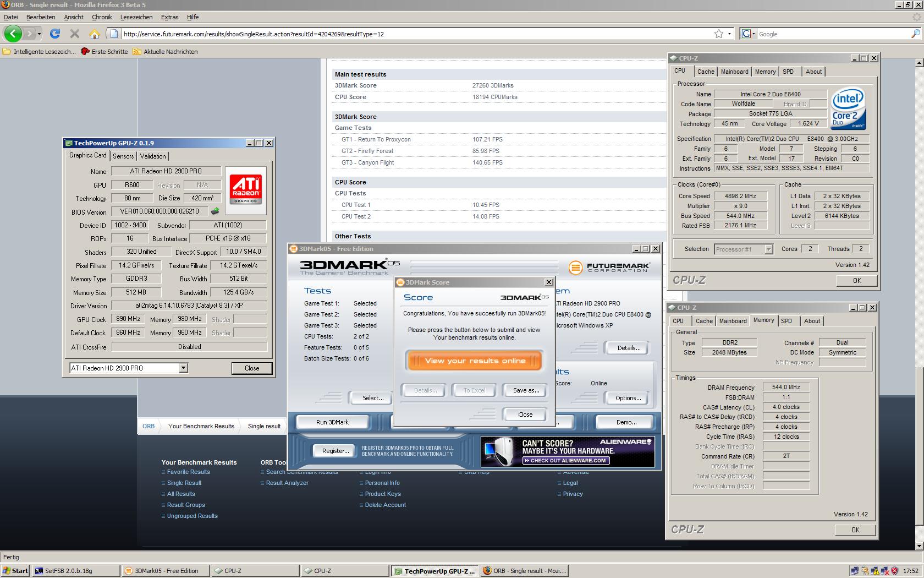Click View your results online button
The image size is (924, 578).
[475, 361]
